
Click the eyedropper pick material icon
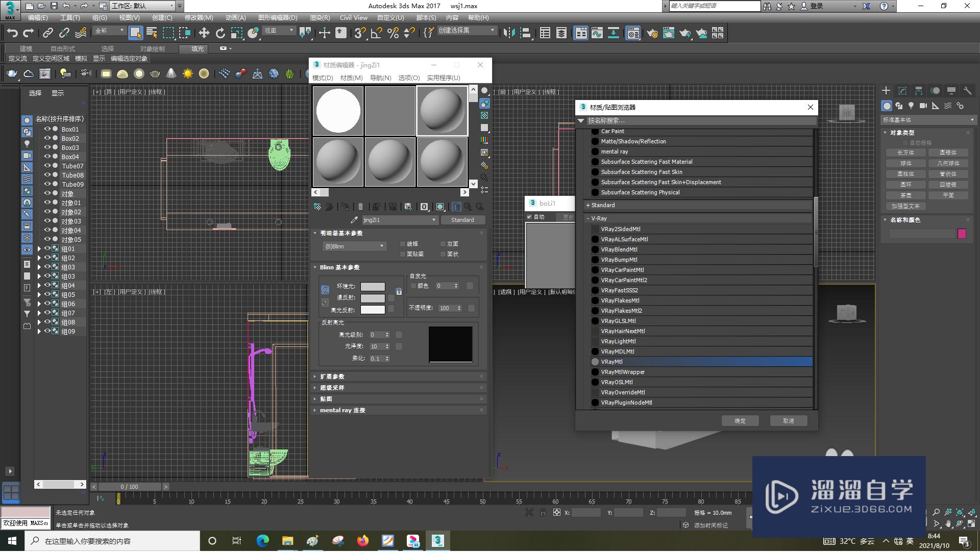click(x=354, y=220)
